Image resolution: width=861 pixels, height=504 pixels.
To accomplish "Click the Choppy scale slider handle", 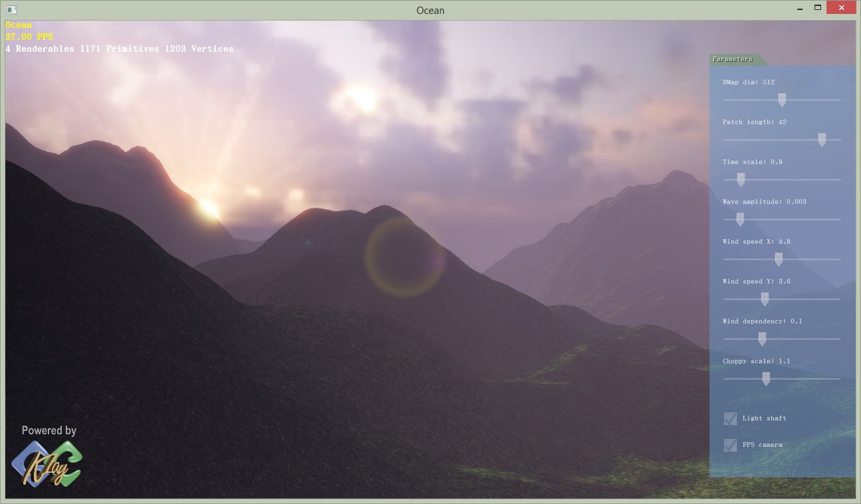I will pyautogui.click(x=766, y=379).
